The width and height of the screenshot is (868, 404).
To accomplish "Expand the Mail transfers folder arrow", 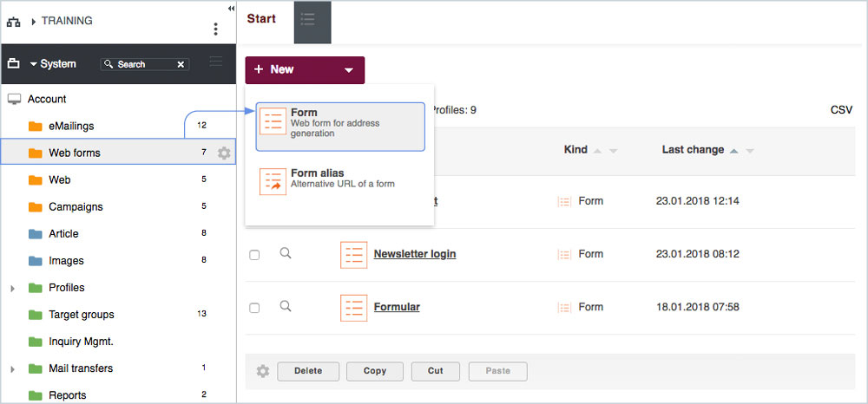I will (x=13, y=368).
